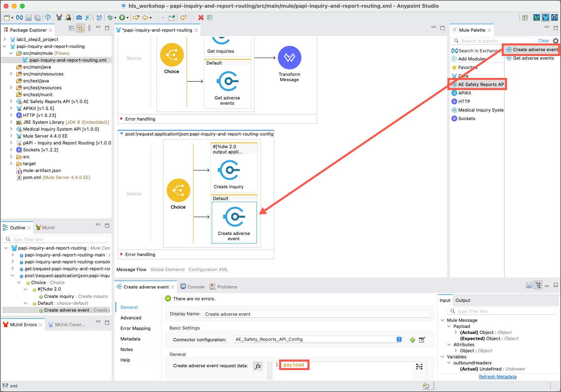Click the camera snapshot toolbar icon
The image size is (561, 392).
79,17
